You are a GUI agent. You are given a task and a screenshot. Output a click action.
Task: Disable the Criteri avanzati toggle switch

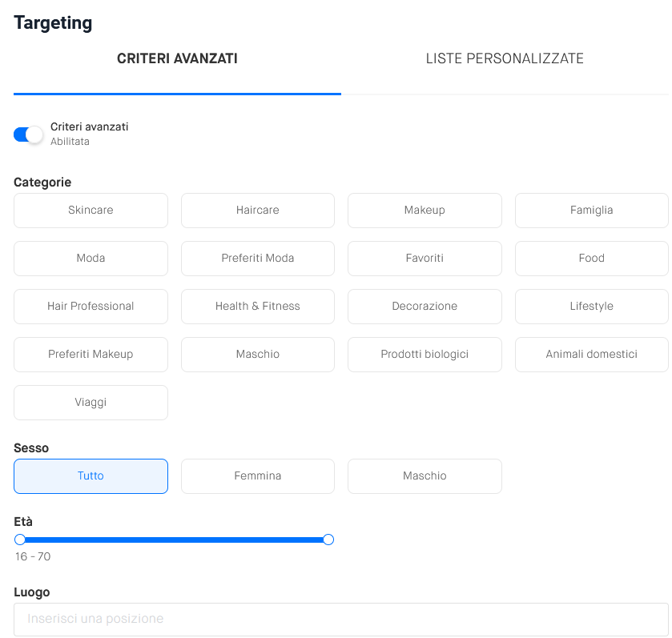coord(28,134)
